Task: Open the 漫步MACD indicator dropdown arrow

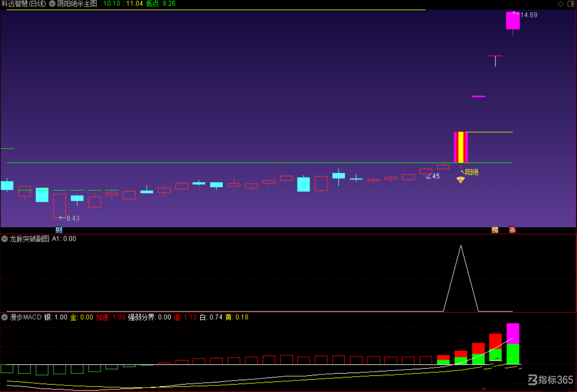Action: [5, 317]
